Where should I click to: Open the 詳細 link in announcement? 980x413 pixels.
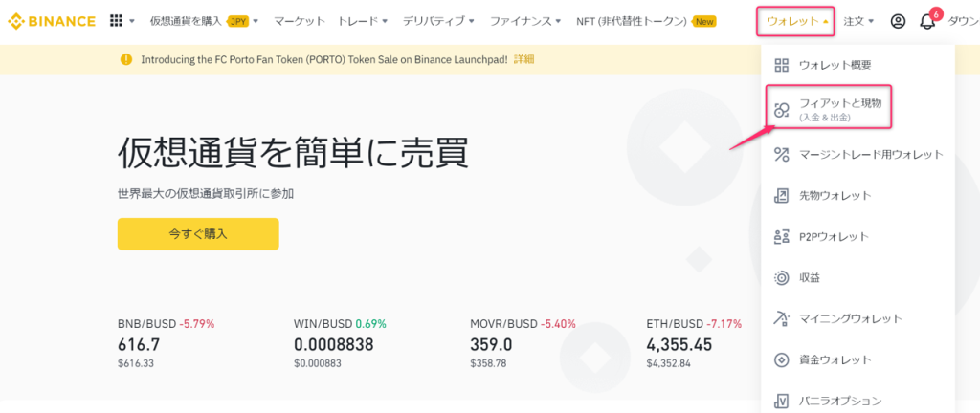click(x=523, y=60)
